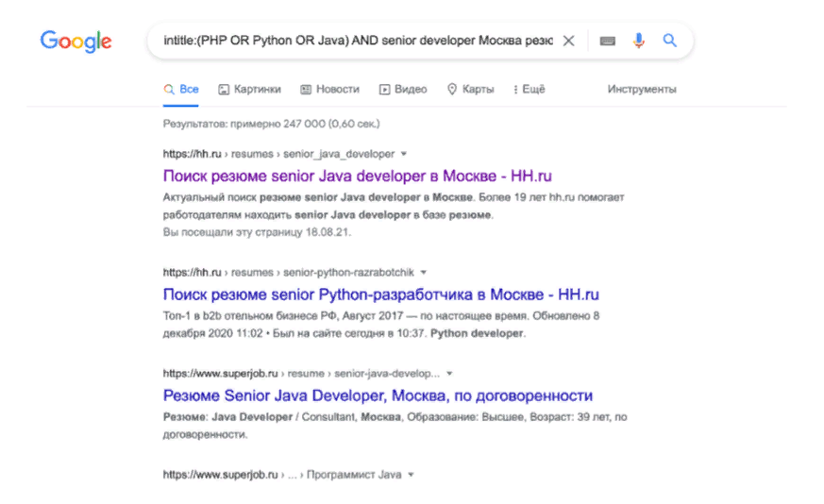Expand the Ещё more menu
This screenshot has width=824, height=504.
pyautogui.click(x=529, y=90)
